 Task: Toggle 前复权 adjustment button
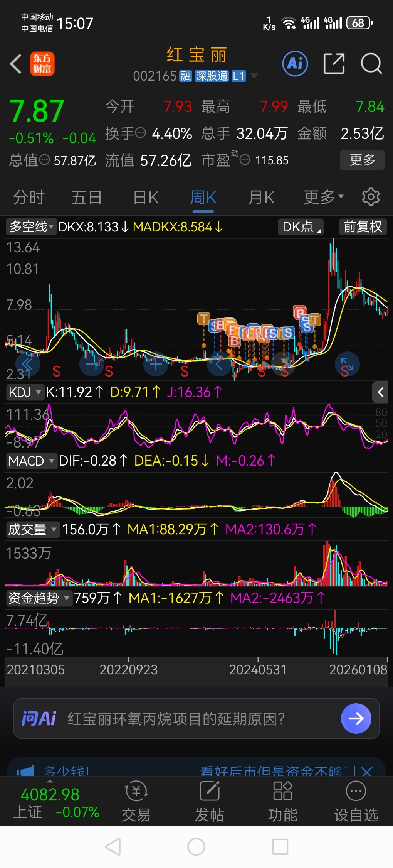(363, 227)
